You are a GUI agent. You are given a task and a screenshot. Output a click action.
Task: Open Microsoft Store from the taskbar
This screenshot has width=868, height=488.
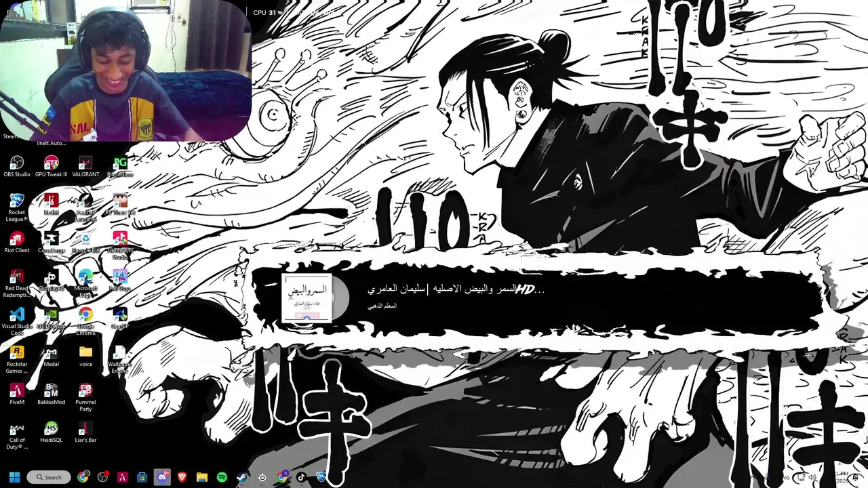point(142,477)
